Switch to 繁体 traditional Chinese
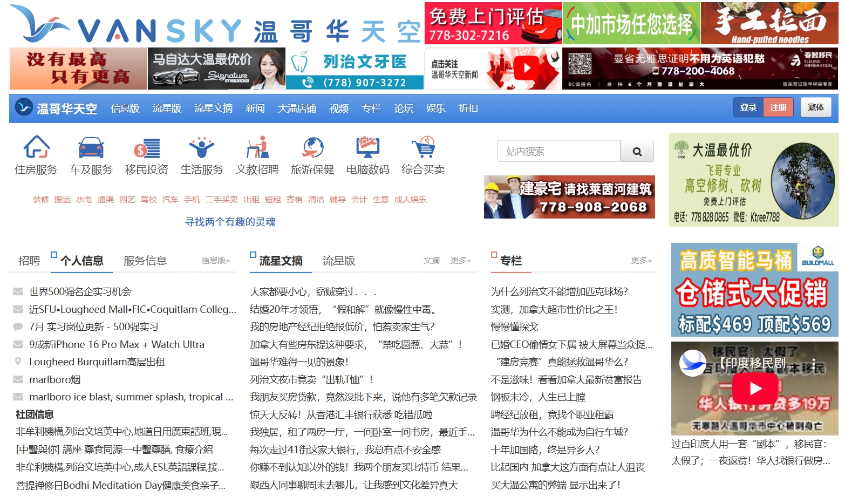Image resolution: width=845 pixels, height=504 pixels. click(816, 107)
